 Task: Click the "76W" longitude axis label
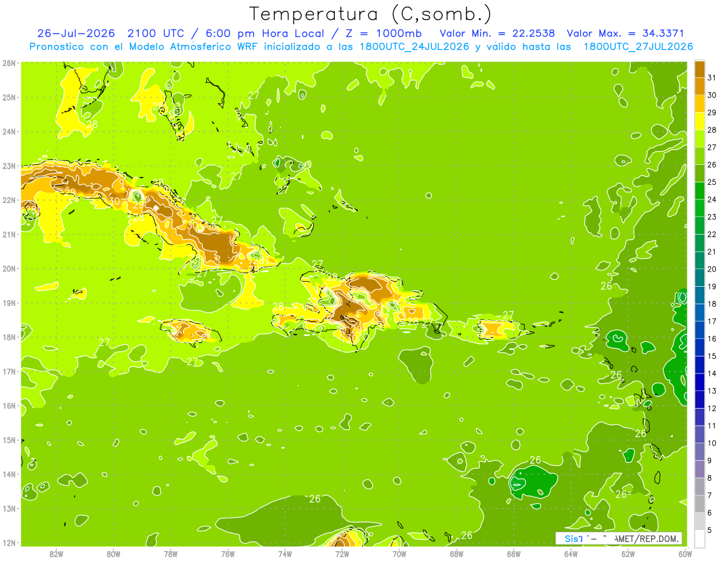(228, 554)
